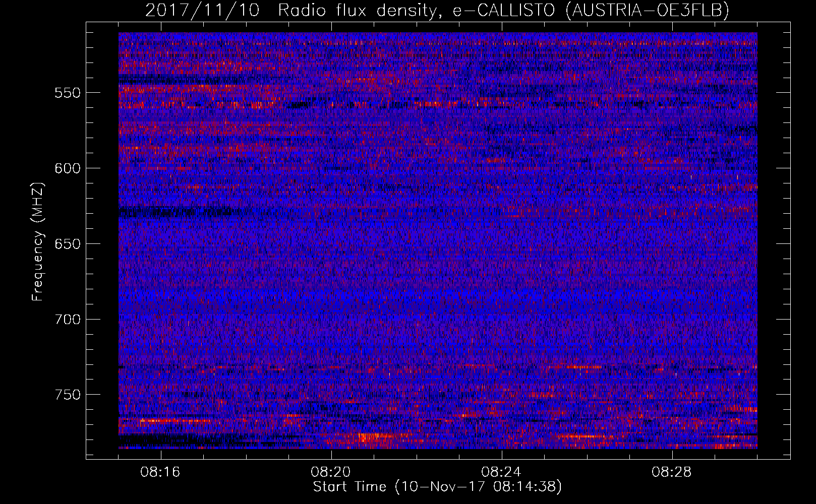The width and height of the screenshot is (816, 504).
Task: Click the '08:16' time tick label
Action: point(161,472)
